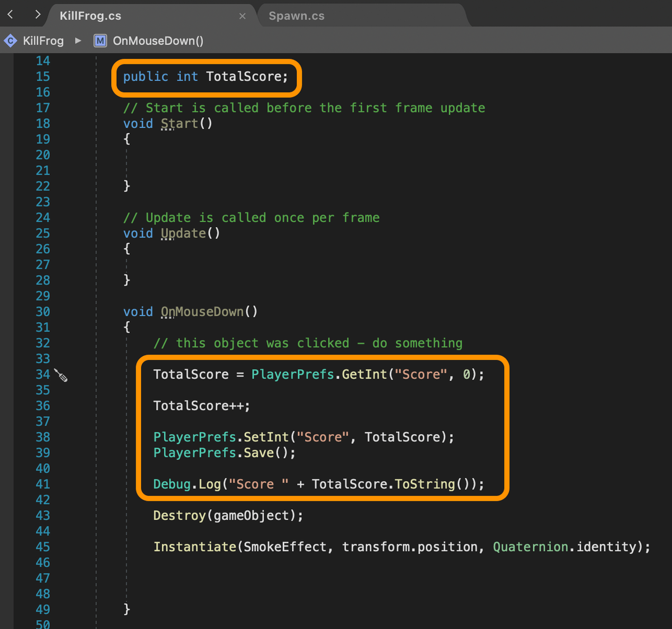Click line number 15 in the gutter
The height and width of the screenshot is (629, 672).
43,77
